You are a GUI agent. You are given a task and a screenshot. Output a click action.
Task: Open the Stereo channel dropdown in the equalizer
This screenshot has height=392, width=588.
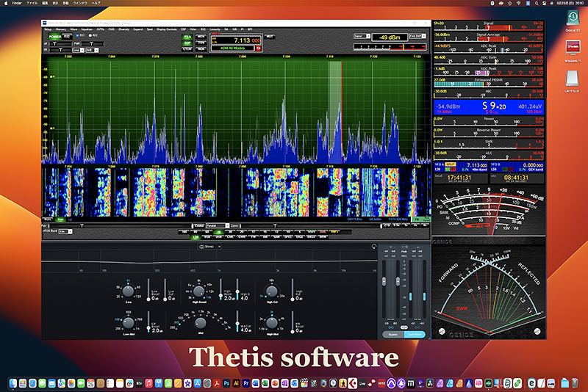click(x=210, y=247)
